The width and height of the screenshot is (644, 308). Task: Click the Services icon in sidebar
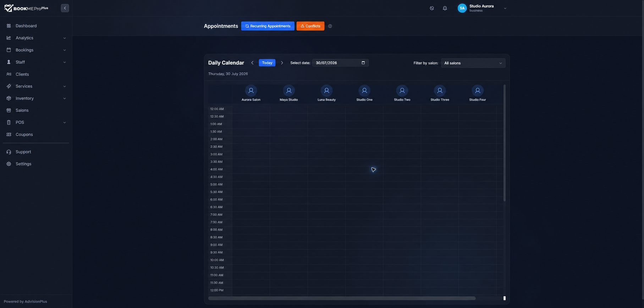point(9,86)
